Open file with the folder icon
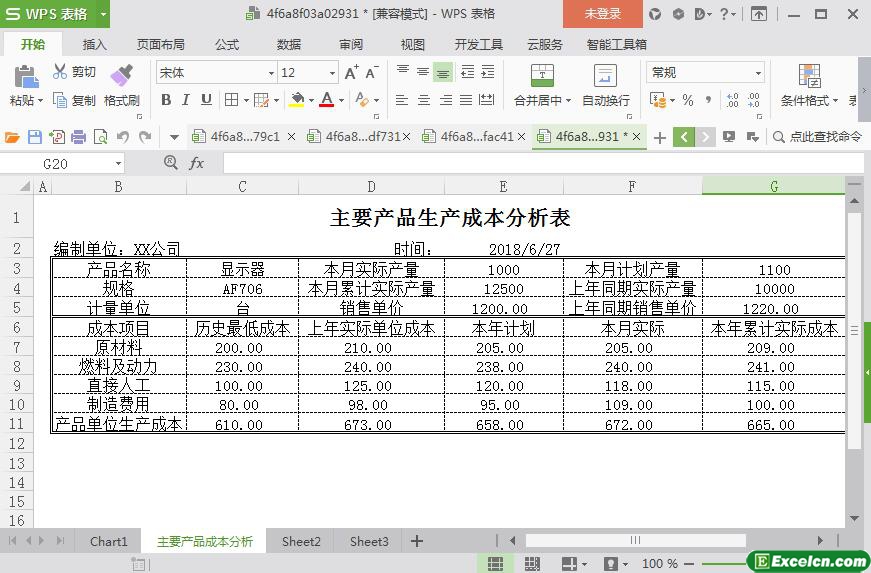Image resolution: width=871 pixels, height=573 pixels. click(x=12, y=137)
